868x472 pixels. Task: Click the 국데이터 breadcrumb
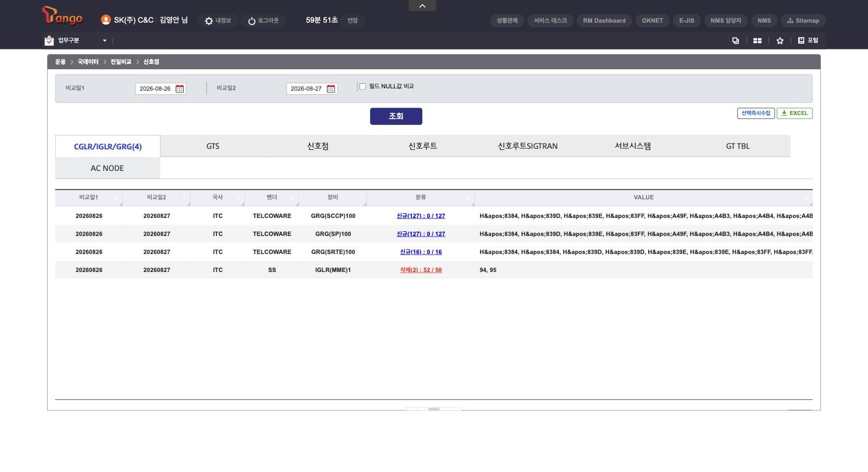tap(88, 62)
